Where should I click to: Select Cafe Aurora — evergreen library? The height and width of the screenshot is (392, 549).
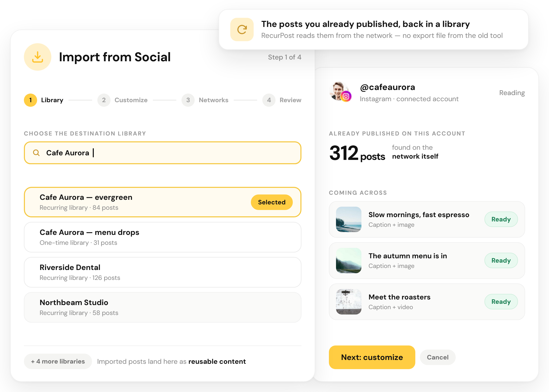(163, 202)
